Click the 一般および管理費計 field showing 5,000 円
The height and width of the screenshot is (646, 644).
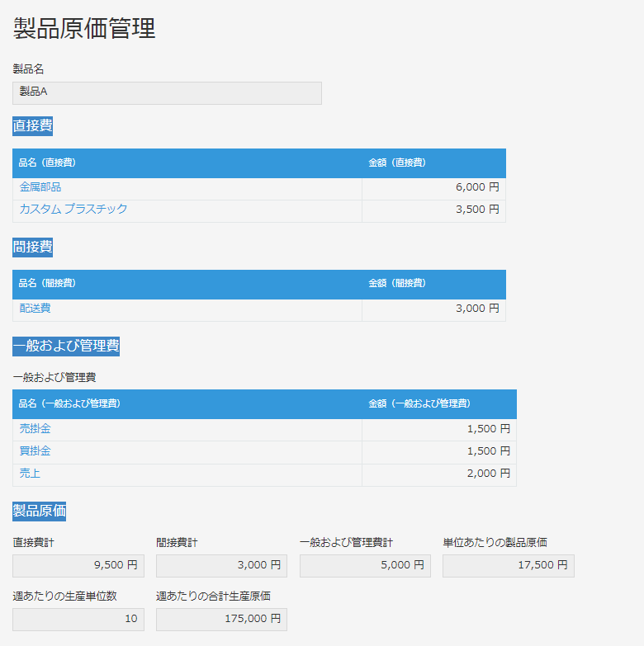pyautogui.click(x=365, y=566)
